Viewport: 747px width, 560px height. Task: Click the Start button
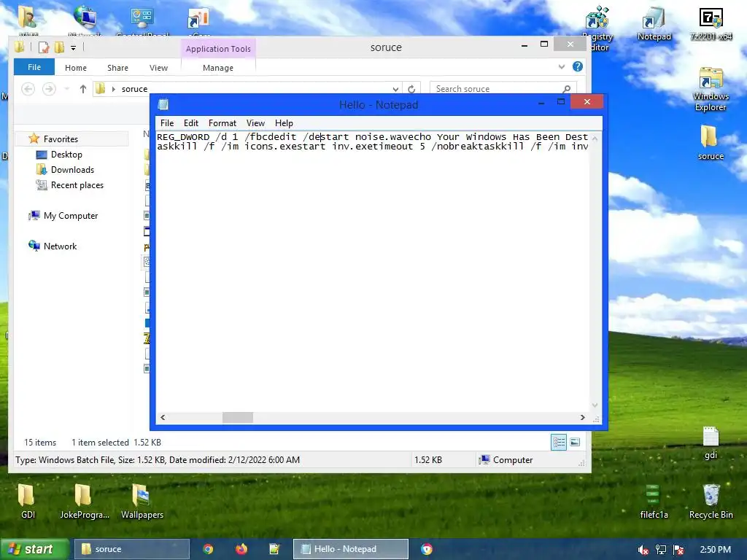(34, 549)
